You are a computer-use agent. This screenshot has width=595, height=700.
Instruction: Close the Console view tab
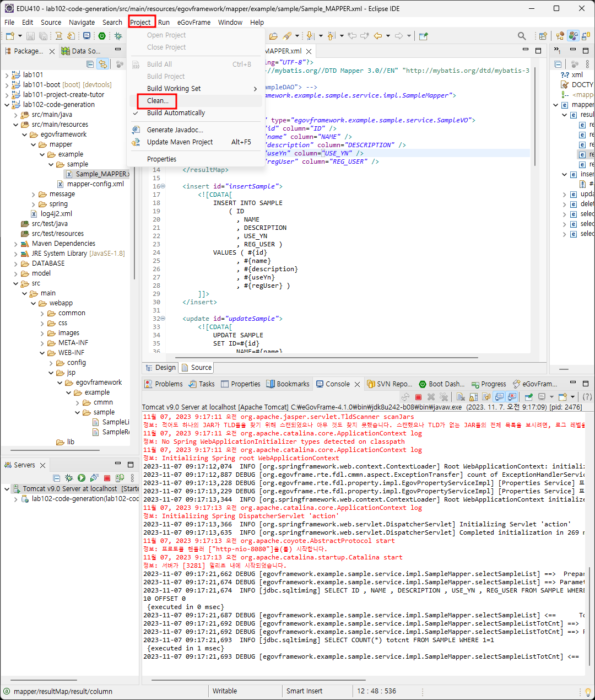pyautogui.click(x=357, y=384)
